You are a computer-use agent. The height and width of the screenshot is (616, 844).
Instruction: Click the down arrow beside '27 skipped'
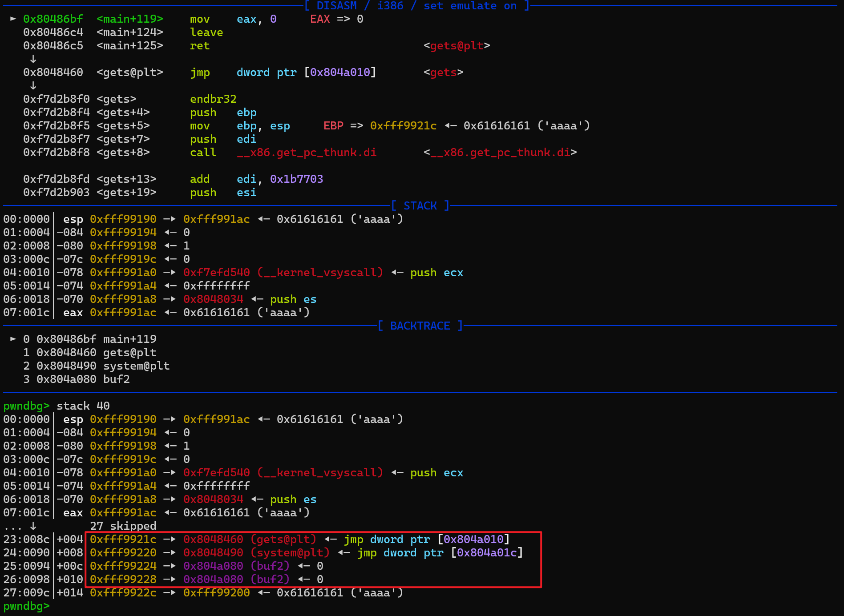33,526
